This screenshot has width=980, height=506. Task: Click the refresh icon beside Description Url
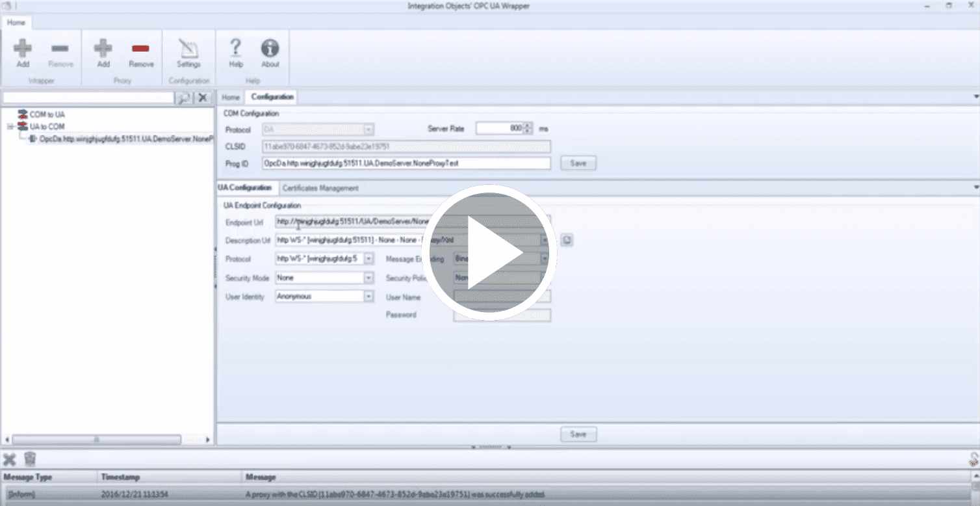567,240
